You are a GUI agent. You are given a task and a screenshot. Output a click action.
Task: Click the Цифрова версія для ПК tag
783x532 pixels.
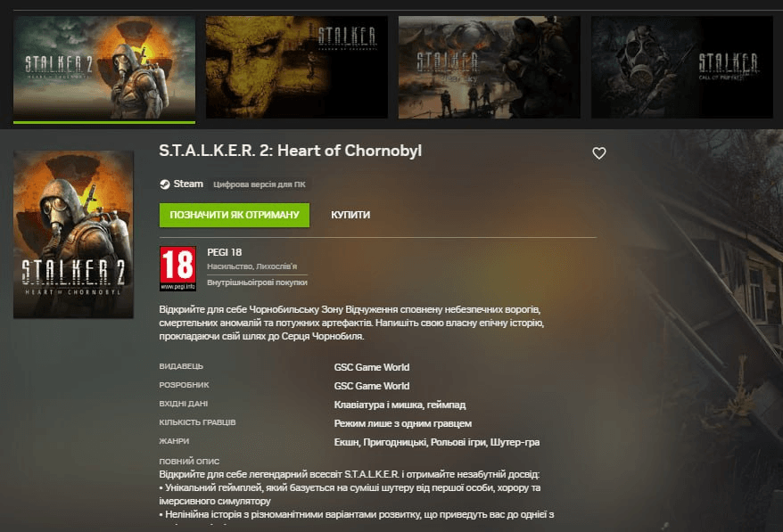260,184
